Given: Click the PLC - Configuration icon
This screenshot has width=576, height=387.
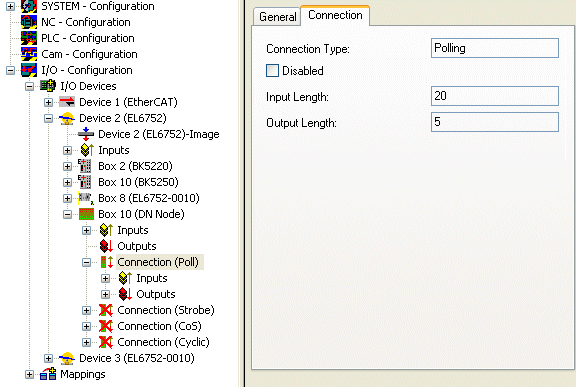Looking at the screenshot, I should click(29, 38).
